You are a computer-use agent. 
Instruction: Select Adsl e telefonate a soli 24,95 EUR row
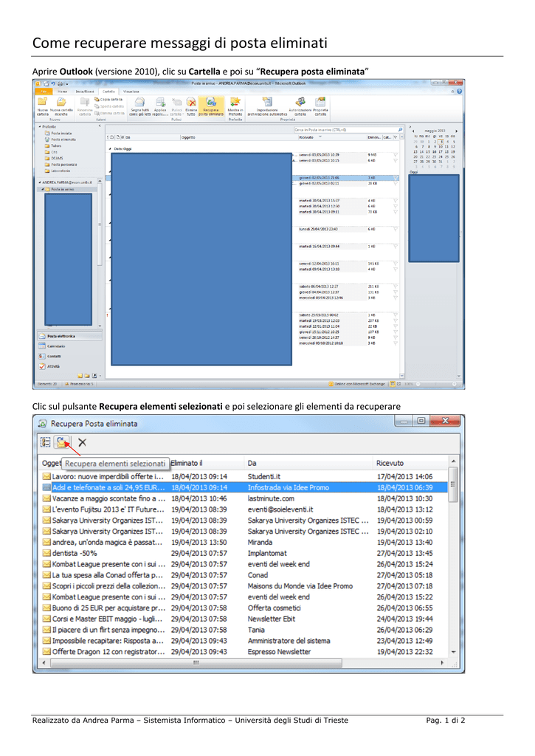(244, 487)
